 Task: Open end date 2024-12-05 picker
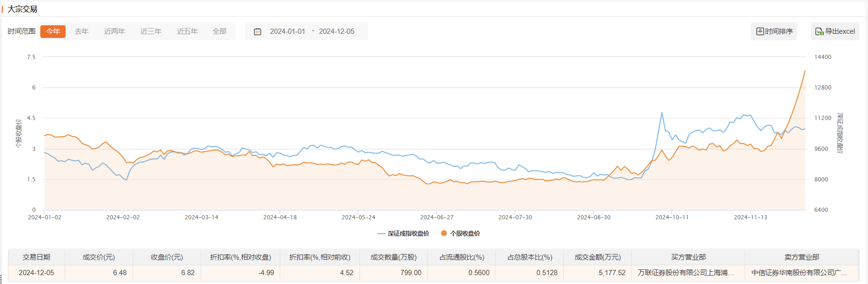click(x=337, y=31)
